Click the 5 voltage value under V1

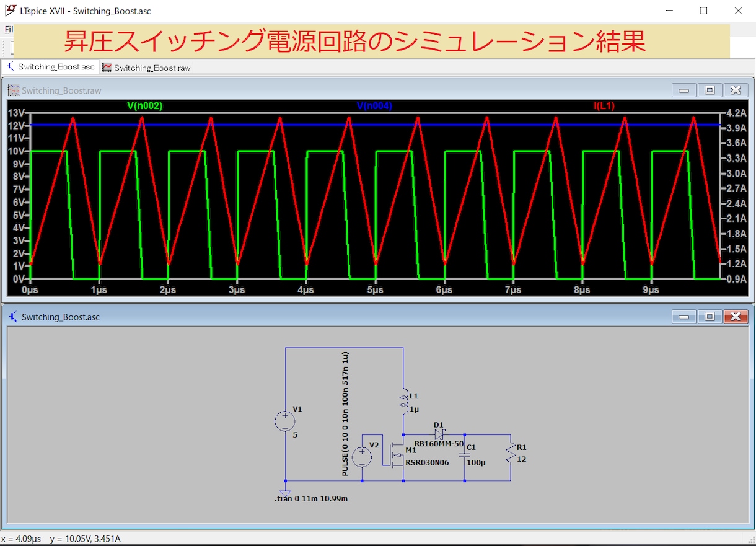(x=295, y=435)
